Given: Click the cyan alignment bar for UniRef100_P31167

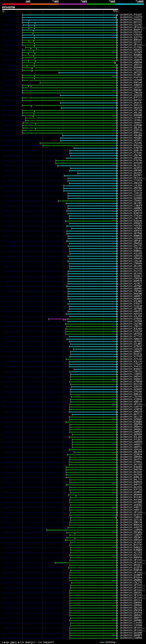Looking at the screenshot, I should point(70,15).
